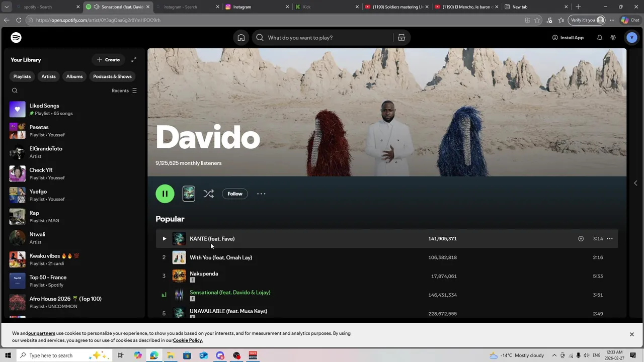Screen dimensions: 644x362
Task: Click the taskbar search box
Action: coord(64,355)
